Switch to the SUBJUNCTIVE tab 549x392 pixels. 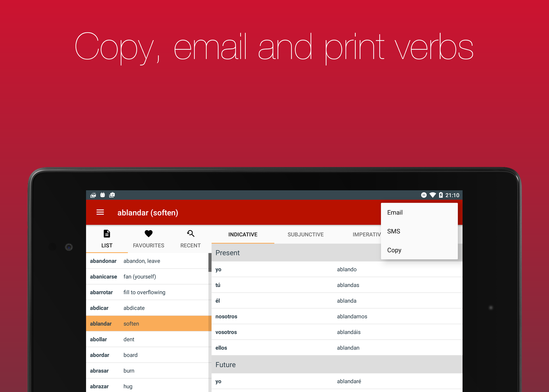point(306,234)
